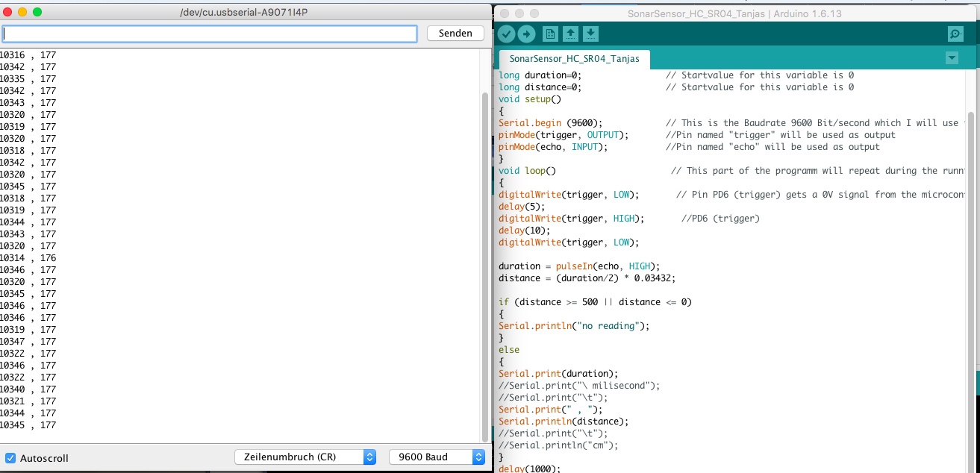
Task: Click the code line 'Serial.print(" , ");'
Action: pos(551,410)
